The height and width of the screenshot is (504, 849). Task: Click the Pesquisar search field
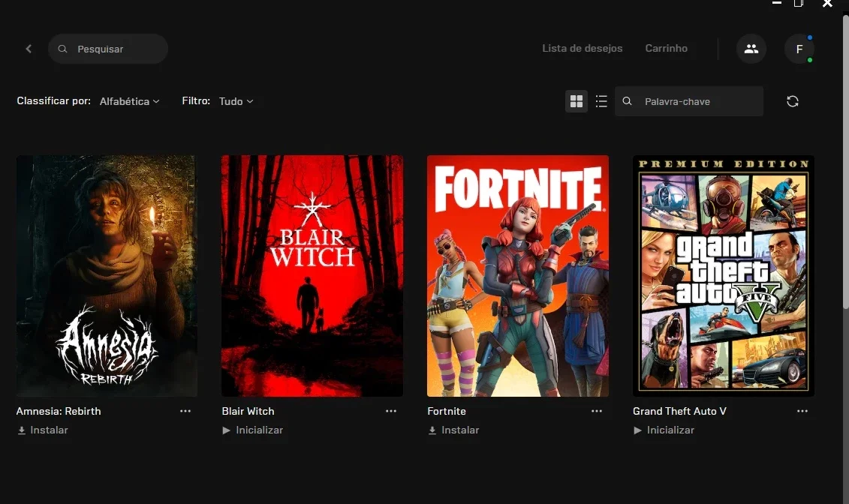click(x=108, y=49)
